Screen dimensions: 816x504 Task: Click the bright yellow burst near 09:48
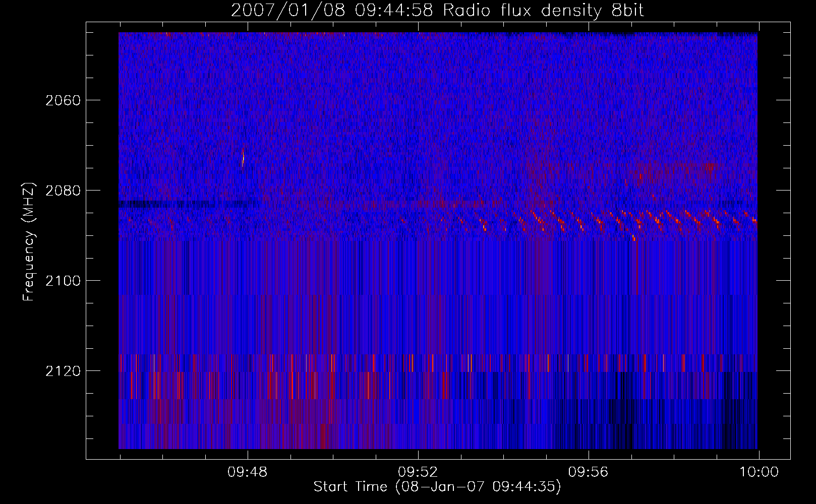[x=243, y=159]
